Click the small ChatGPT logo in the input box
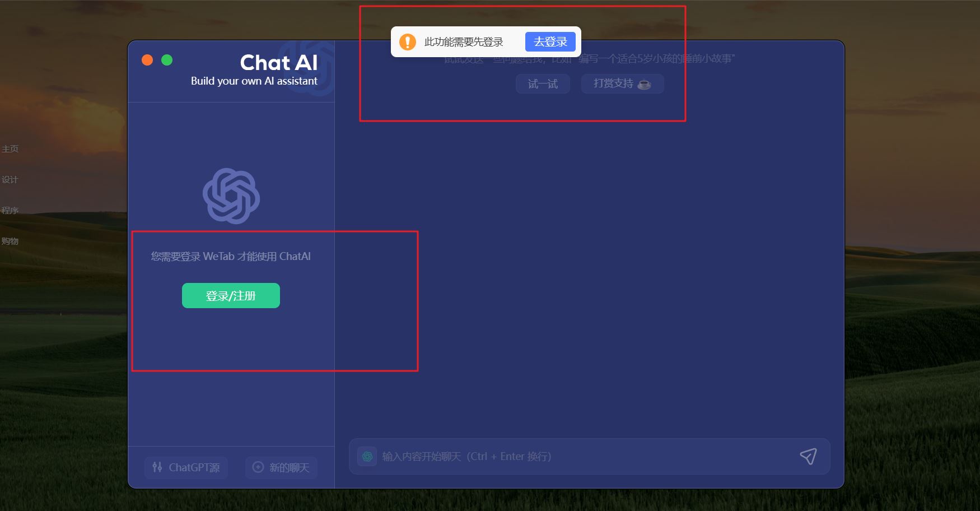 point(367,457)
